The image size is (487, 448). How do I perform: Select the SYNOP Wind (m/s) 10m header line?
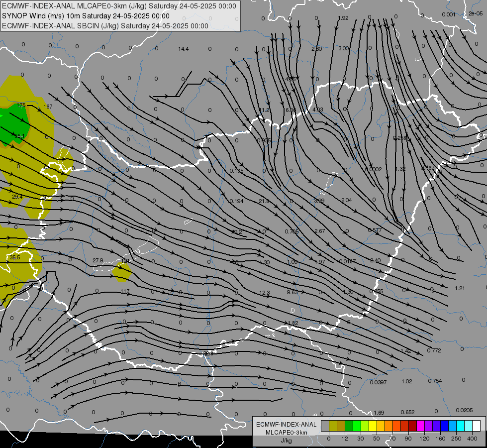[86, 16]
